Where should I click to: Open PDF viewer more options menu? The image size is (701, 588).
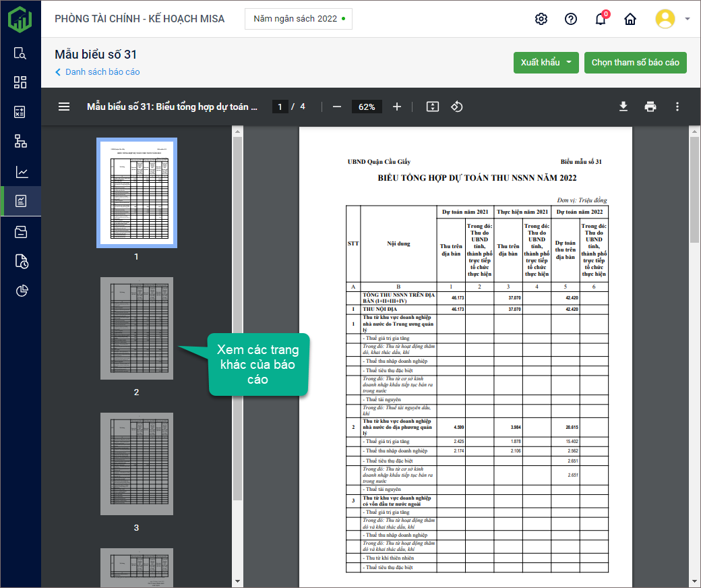click(x=677, y=107)
